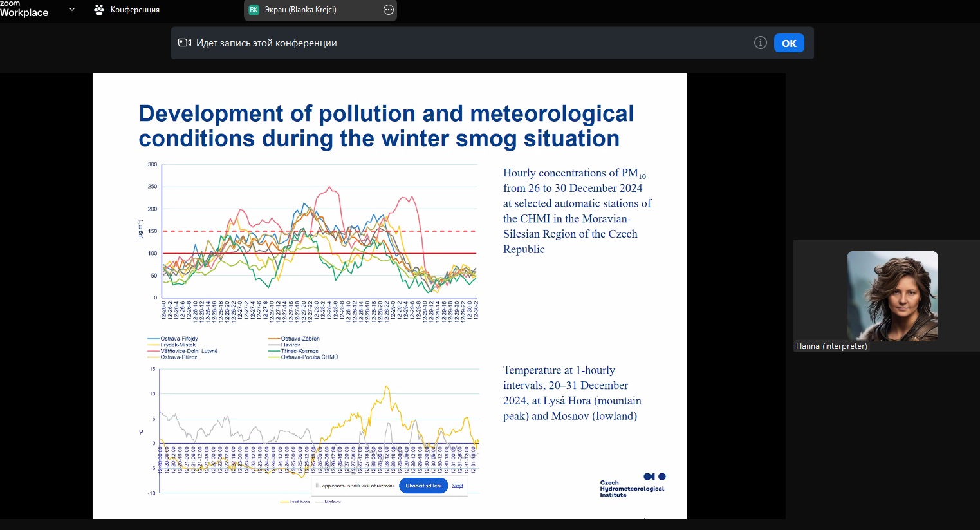Select Hanna (interpreter) video thumbnail
980x530 pixels.
(x=892, y=296)
